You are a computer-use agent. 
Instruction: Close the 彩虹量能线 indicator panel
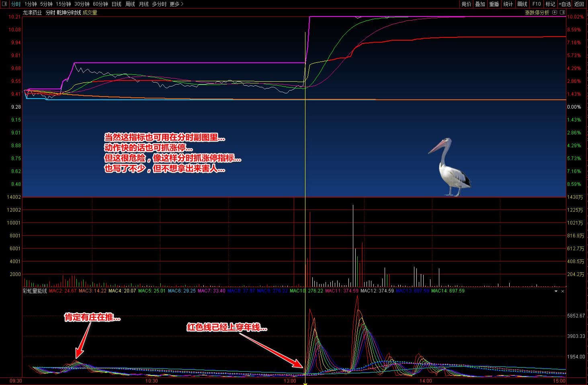coord(563,291)
